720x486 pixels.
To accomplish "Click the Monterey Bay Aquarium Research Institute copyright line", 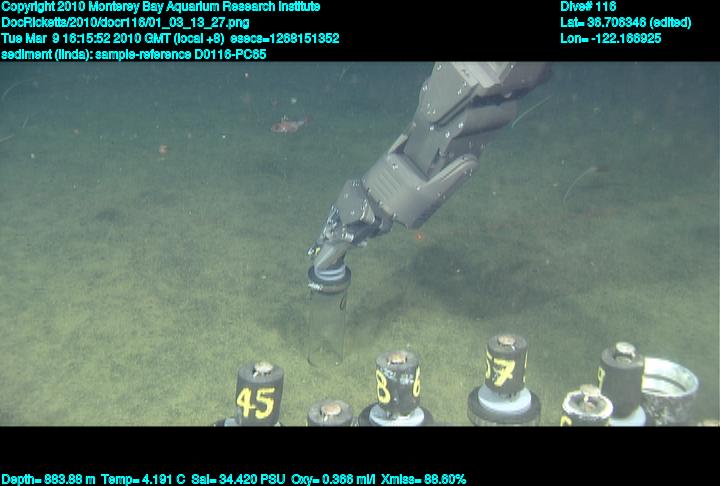I will pyautogui.click(x=160, y=7).
